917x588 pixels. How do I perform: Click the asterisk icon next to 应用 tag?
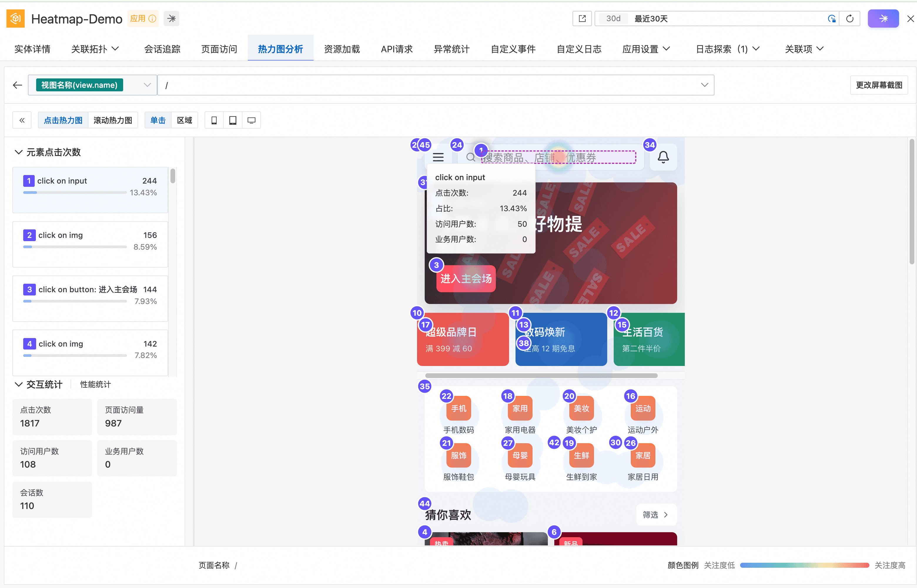coord(172,19)
